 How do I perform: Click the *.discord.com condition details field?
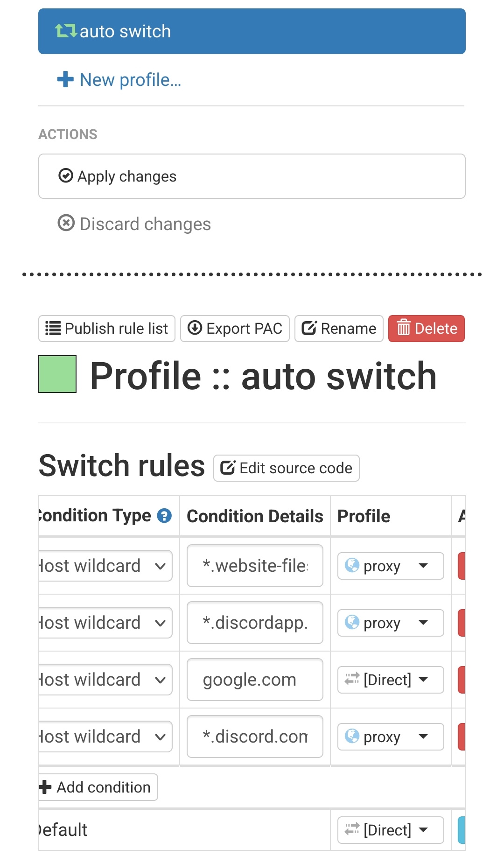click(255, 737)
